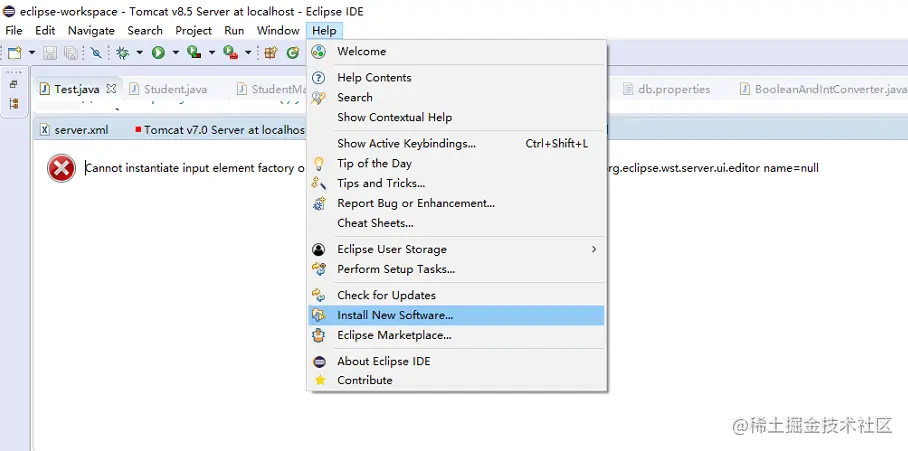This screenshot has width=908, height=451.
Task: Switch to the server.xml tab
Action: pos(74,130)
